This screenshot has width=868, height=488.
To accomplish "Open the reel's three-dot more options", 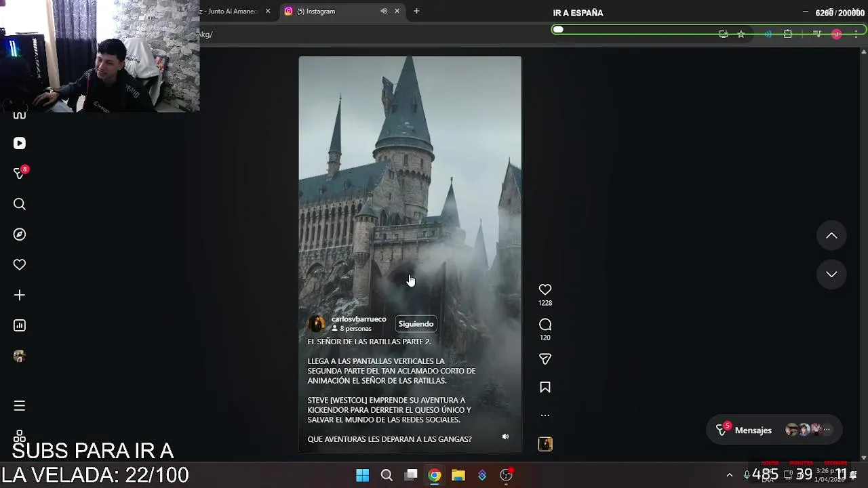I will 545,415.
